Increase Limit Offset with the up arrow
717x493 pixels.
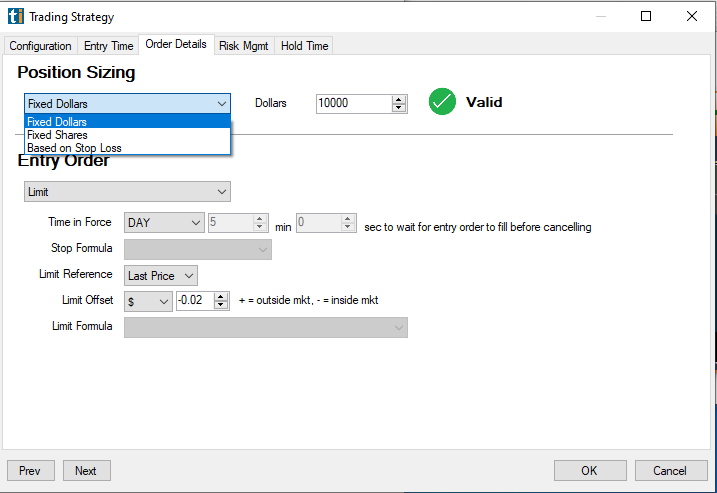click(x=221, y=297)
